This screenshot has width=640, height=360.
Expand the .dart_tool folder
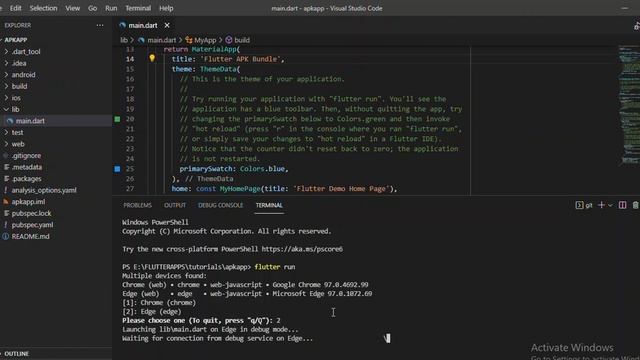click(26, 52)
